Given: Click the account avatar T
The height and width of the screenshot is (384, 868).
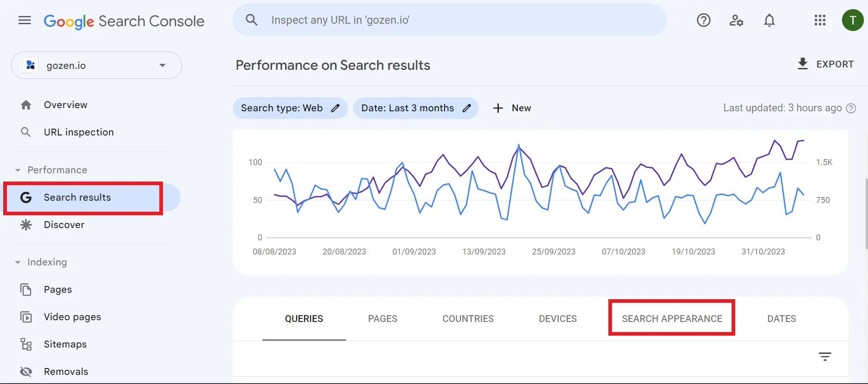Looking at the screenshot, I should pos(852,21).
